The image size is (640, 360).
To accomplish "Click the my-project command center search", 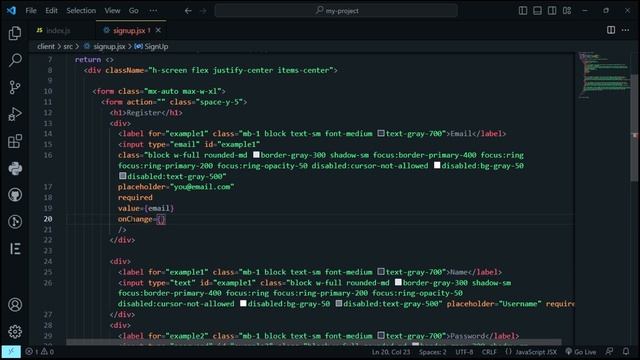I will click(336, 11).
